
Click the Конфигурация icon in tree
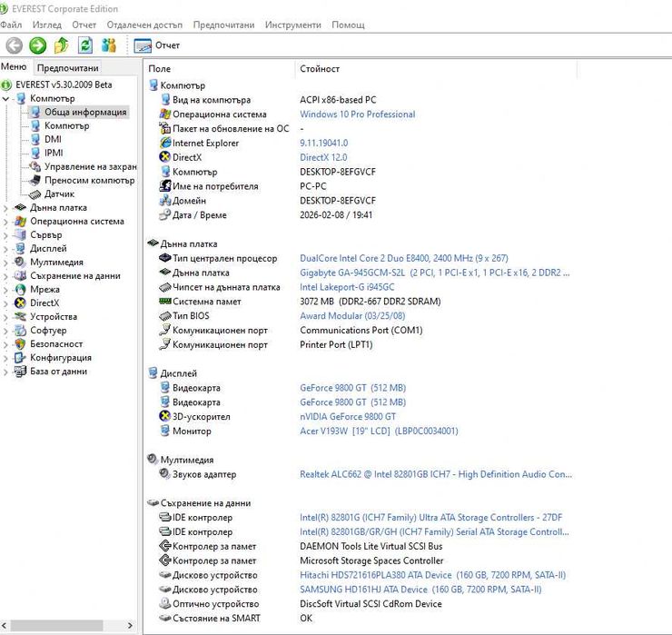(20, 358)
